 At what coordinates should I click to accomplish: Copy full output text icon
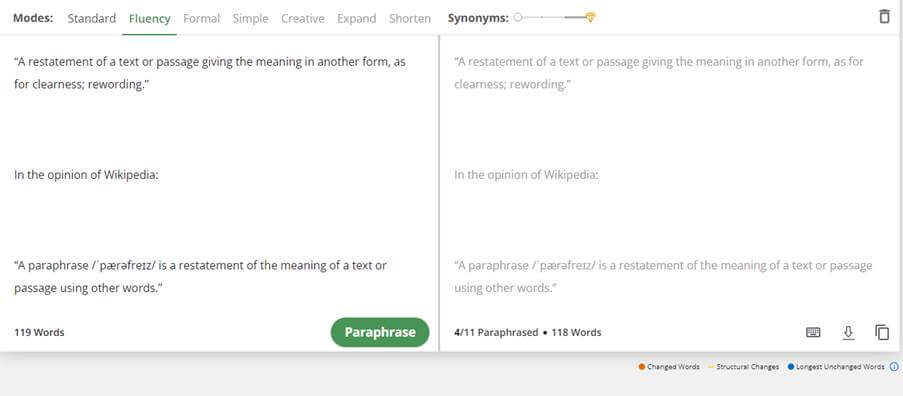[x=882, y=332]
